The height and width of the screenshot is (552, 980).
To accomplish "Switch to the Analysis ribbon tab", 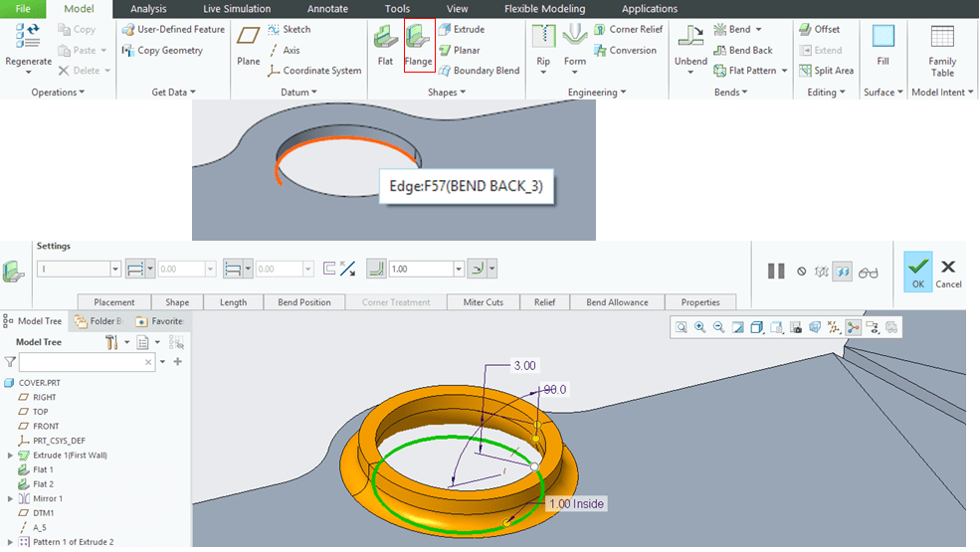I will (148, 9).
